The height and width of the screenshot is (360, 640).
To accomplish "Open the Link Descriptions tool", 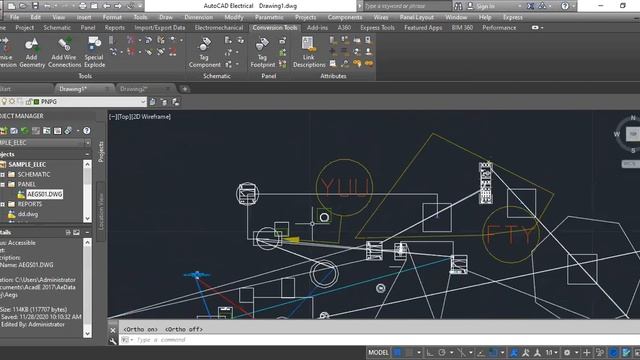I will point(309,53).
